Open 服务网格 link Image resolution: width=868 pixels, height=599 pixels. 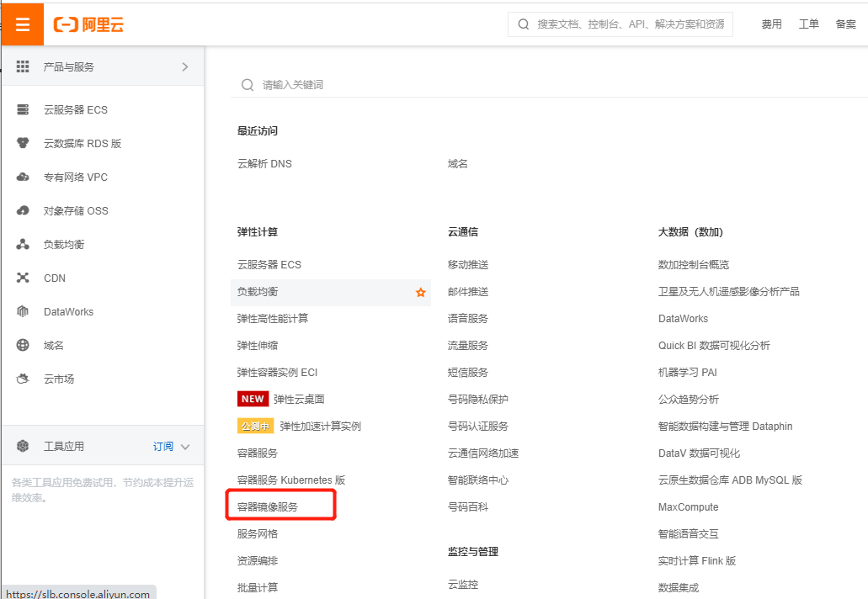click(258, 533)
